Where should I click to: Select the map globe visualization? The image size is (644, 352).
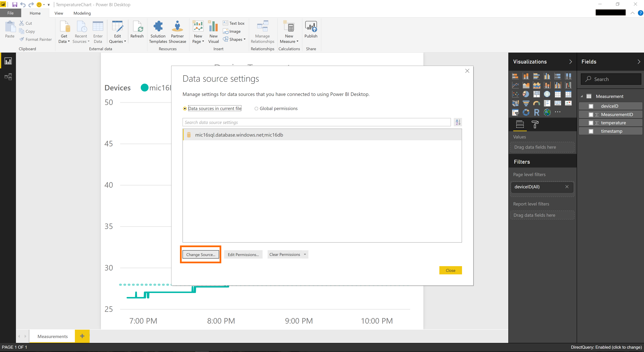(x=547, y=94)
